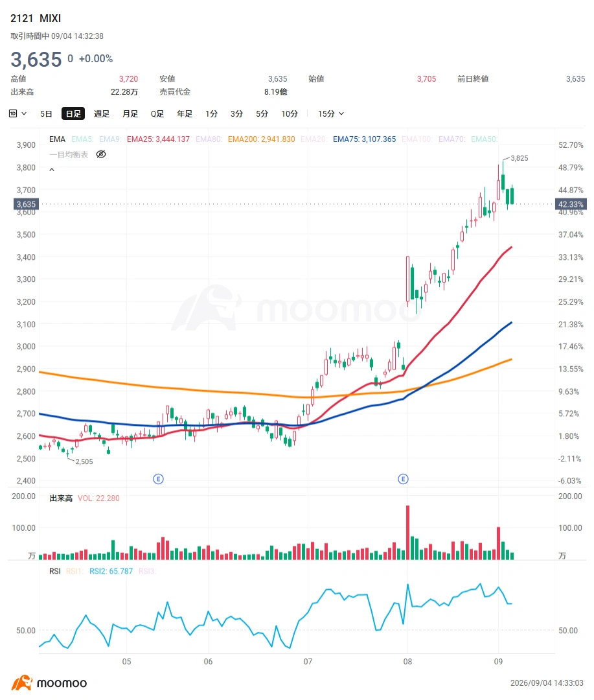Screen dimensions: 594x700
Task: Click the 2121 MIXI stock title
Action: 36,18
